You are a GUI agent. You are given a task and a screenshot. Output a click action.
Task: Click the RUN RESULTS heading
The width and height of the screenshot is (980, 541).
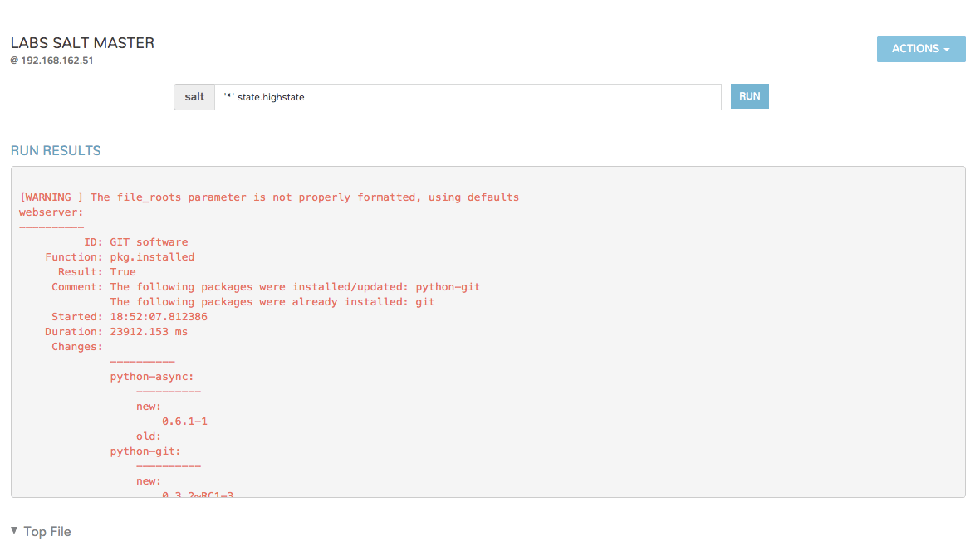[x=56, y=151]
